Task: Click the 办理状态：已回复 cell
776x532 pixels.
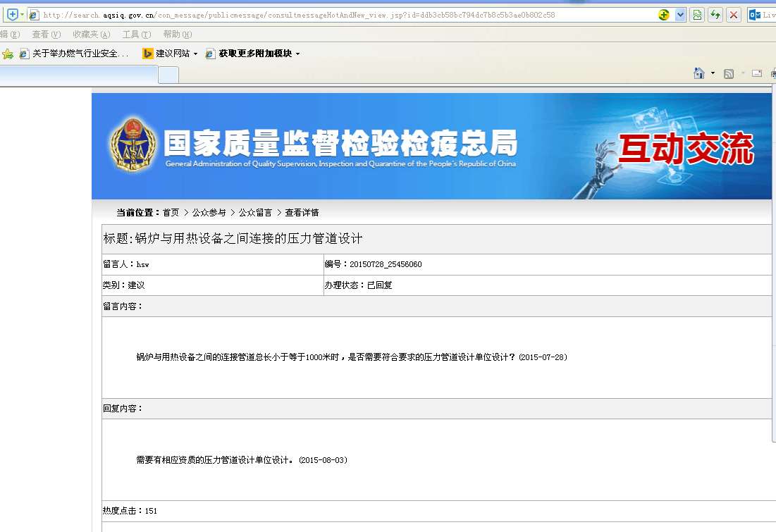Action: tap(548, 285)
